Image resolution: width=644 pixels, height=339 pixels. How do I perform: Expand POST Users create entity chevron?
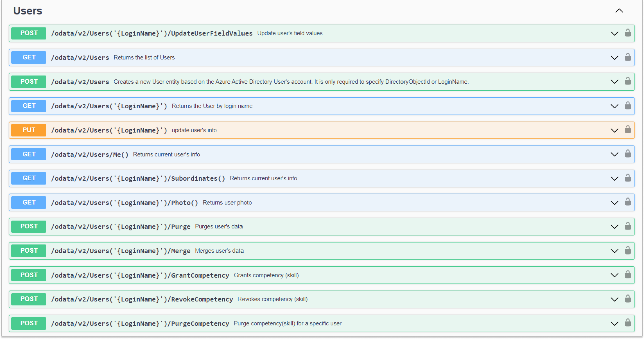(x=614, y=82)
